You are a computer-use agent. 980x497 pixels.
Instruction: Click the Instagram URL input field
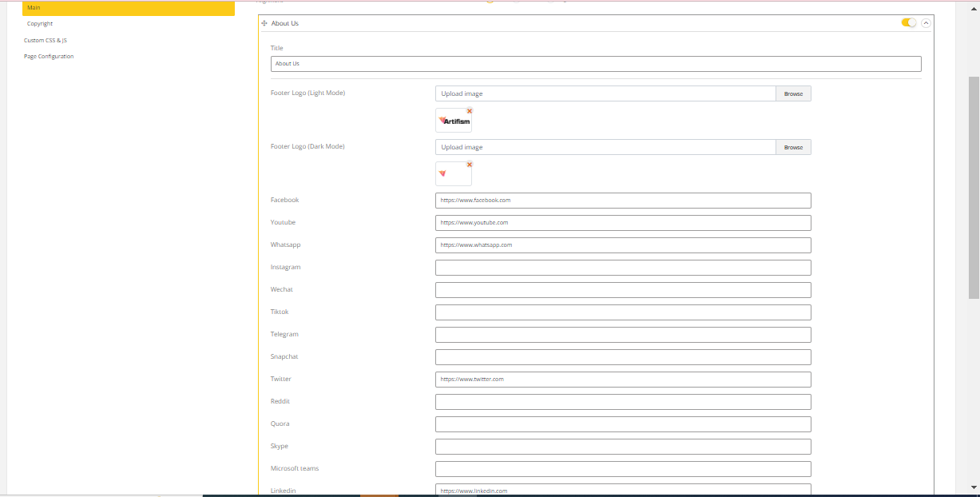(623, 268)
